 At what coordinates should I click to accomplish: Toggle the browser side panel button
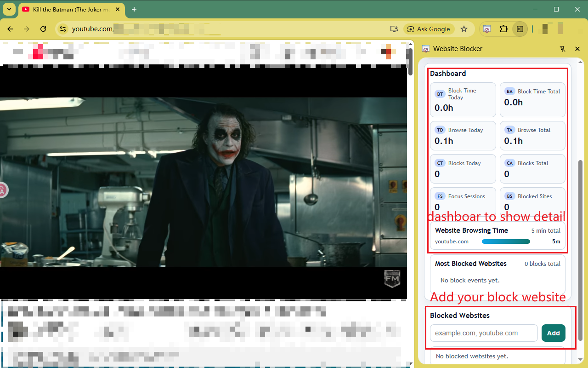(520, 29)
